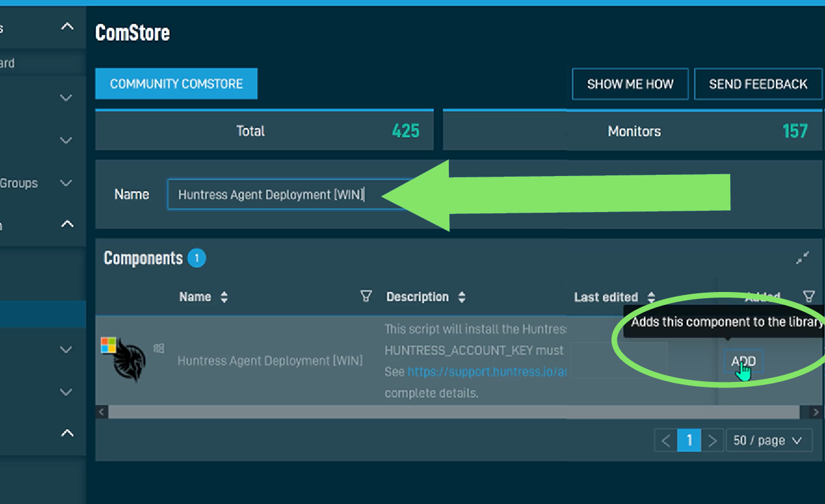Click the Windows logo icon in Huntress row
The image size is (825, 504).
(x=108, y=345)
